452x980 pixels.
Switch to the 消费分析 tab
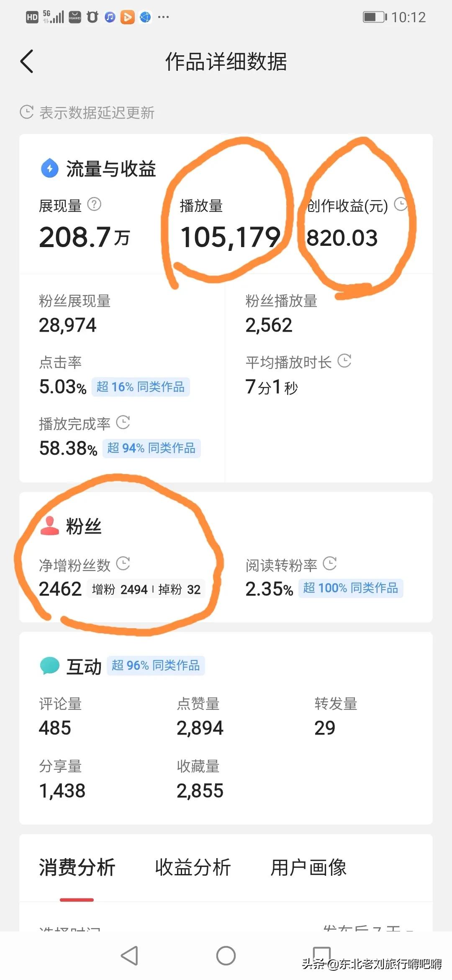tap(77, 867)
